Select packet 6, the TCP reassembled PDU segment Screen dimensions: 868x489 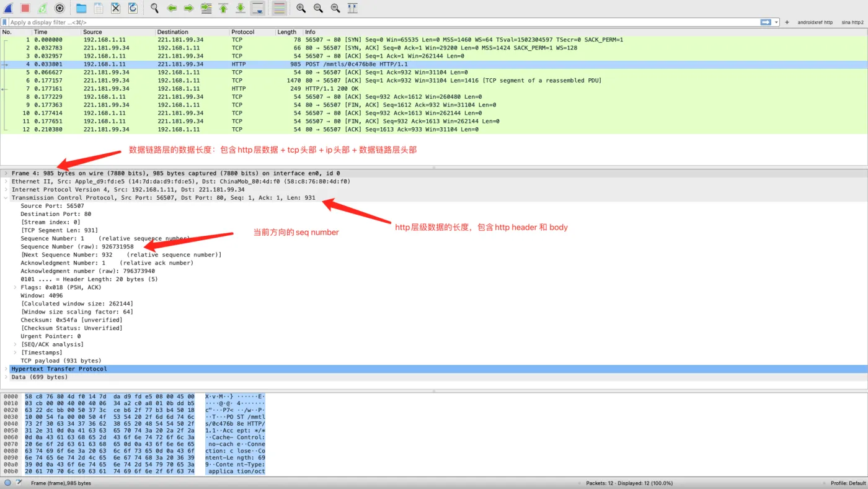[x=434, y=81]
